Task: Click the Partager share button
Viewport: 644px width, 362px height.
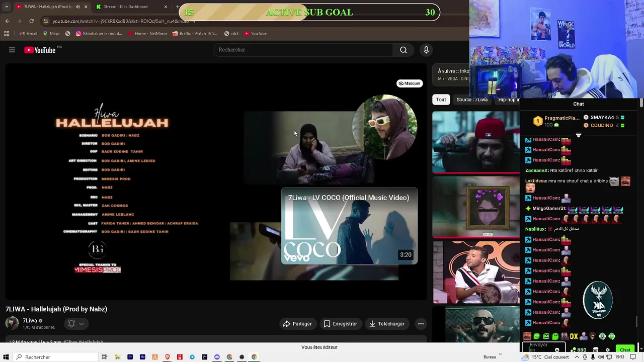Action: [x=297, y=324]
